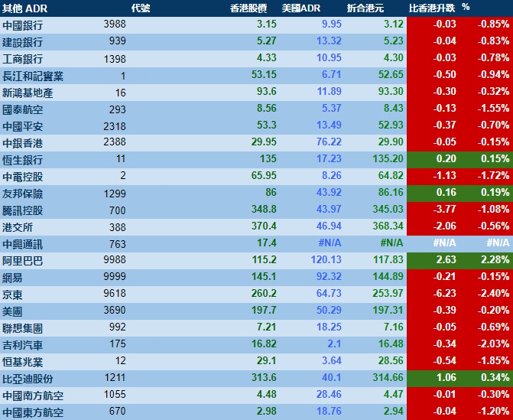Select the 騰訊控股 stock name
This screenshot has width=513, height=420.
[x=23, y=211]
